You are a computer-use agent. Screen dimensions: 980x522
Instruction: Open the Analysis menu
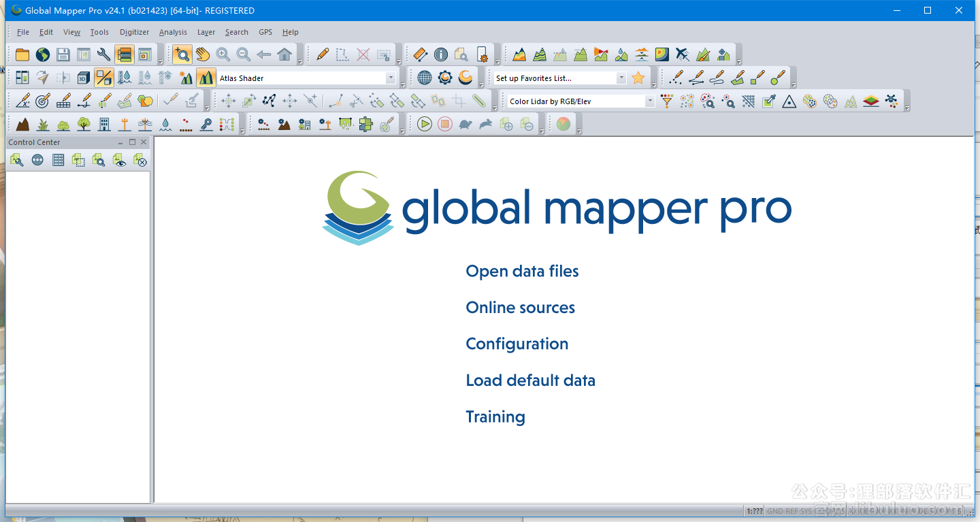pos(173,32)
